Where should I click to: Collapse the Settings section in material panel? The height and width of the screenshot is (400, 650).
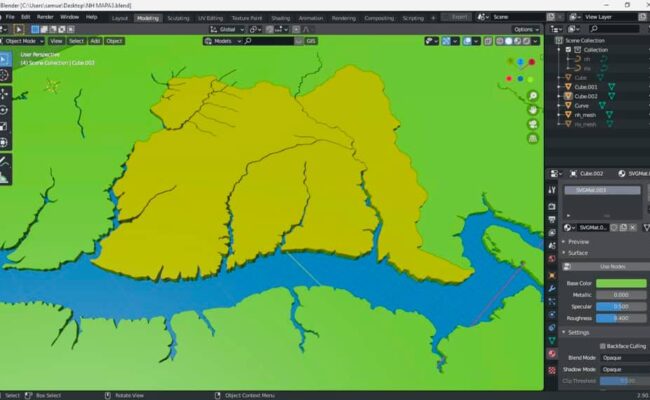(580, 332)
